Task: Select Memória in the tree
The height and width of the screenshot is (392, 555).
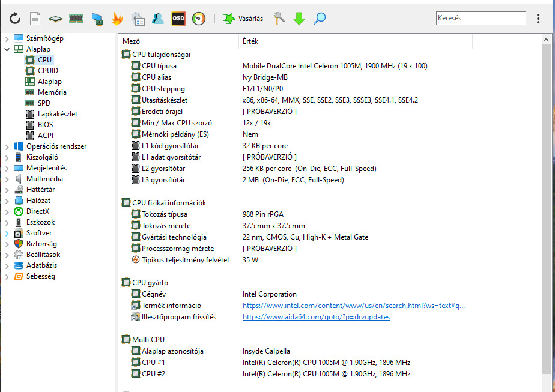Action: [x=52, y=92]
